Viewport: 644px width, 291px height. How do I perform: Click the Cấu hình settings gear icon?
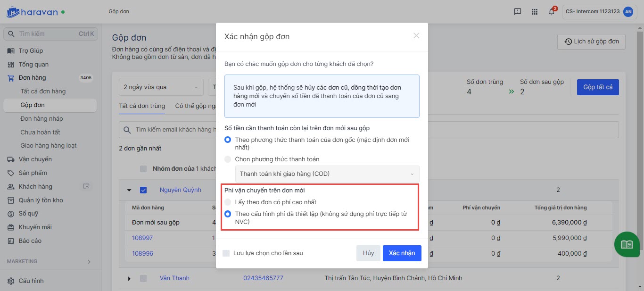[11, 281]
